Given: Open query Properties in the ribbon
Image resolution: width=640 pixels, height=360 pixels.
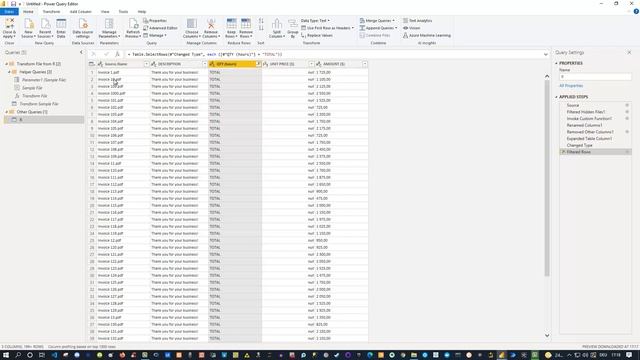Looking at the screenshot, I should pyautogui.click(x=155, y=20).
